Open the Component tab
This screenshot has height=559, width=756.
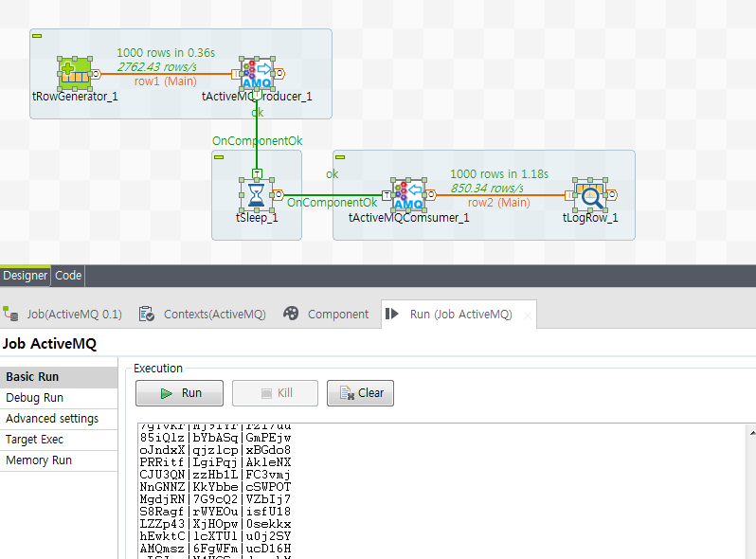[337, 314]
